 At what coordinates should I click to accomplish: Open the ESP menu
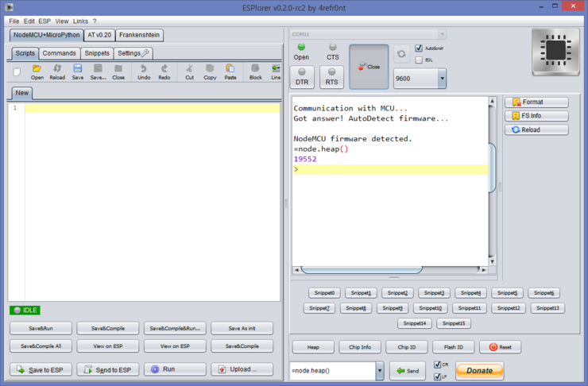click(44, 21)
